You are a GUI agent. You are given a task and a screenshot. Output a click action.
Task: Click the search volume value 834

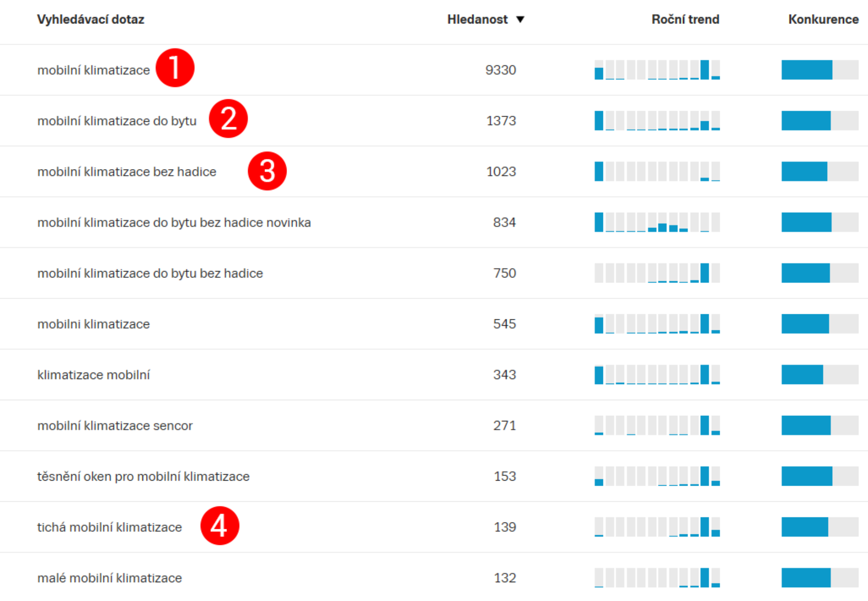click(505, 222)
